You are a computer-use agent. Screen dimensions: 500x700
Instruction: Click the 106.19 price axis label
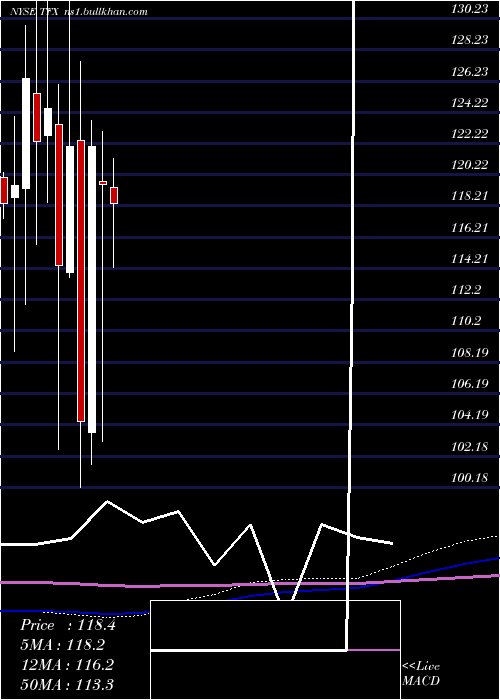tap(470, 383)
